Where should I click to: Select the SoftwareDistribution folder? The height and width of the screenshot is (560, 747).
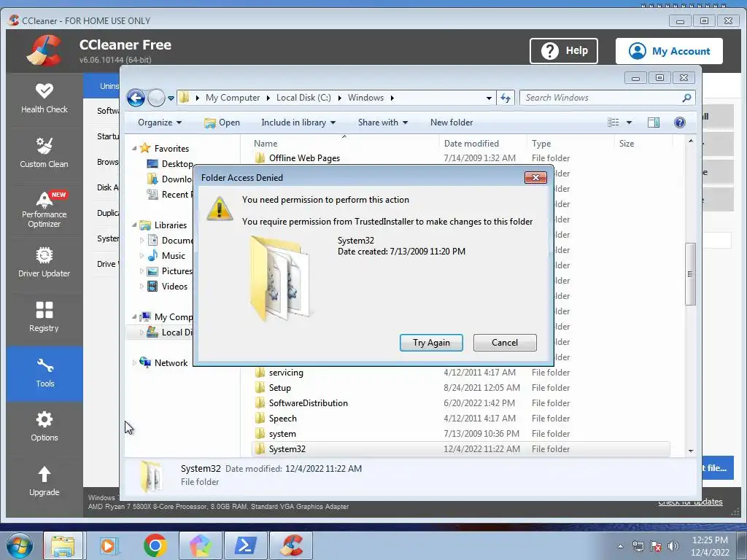(309, 402)
